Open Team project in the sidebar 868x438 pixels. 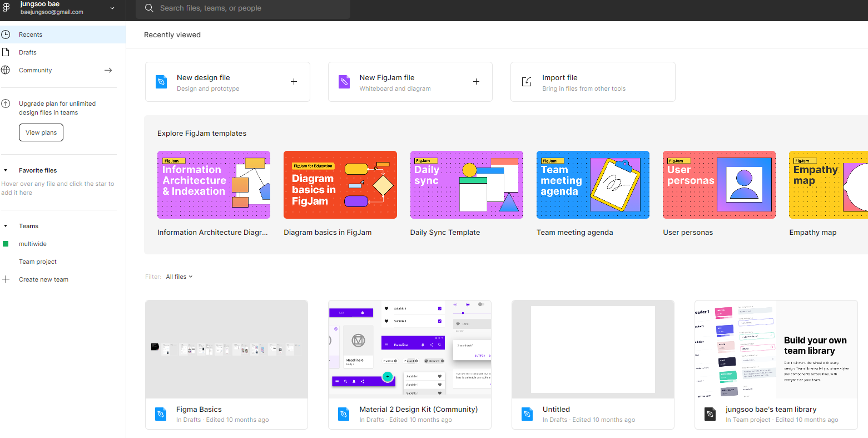tap(38, 262)
